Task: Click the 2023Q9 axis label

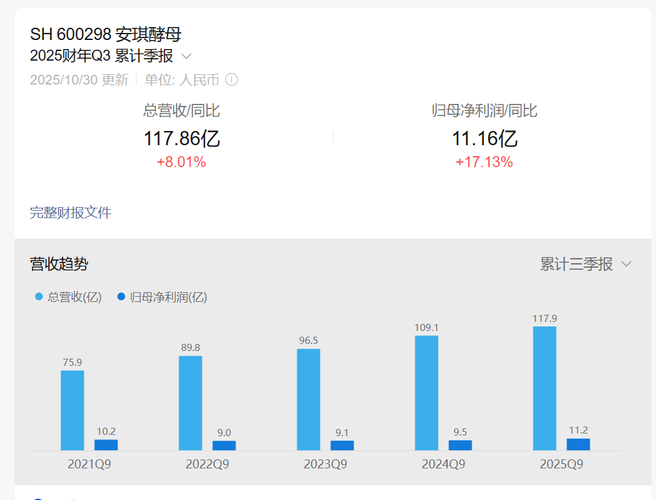Action: pyautogui.click(x=325, y=464)
